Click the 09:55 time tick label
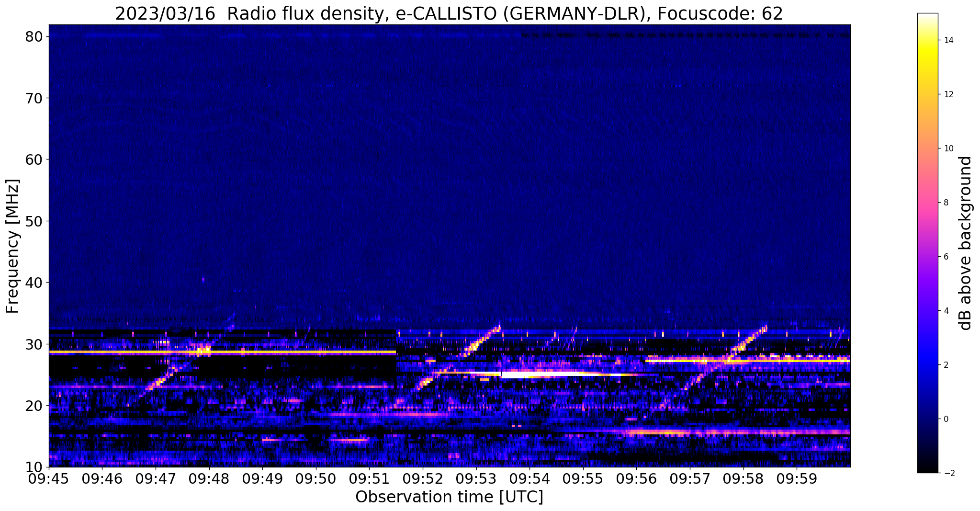 (x=583, y=479)
